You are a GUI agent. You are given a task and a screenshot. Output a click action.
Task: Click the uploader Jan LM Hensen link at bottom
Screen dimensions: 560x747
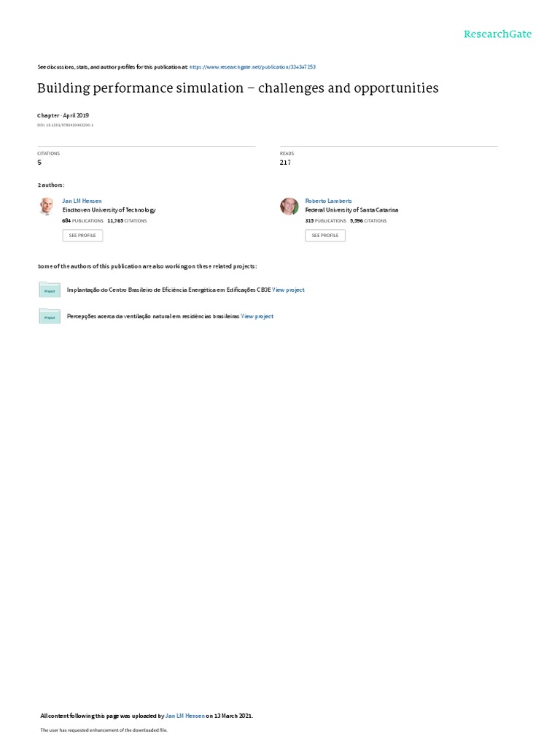coord(184,716)
